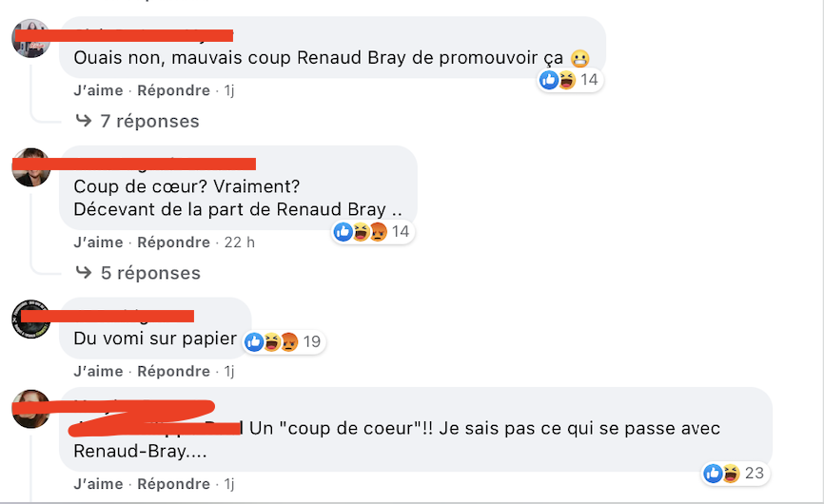Click the laughing emoji on the 23-reaction comment
Viewport: 824px width, 504px height.
click(x=731, y=473)
